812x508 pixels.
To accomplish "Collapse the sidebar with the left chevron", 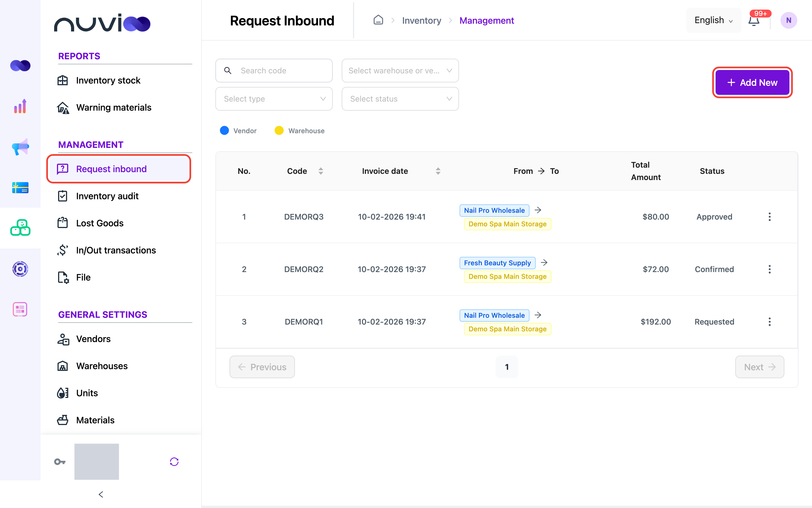I will [101, 494].
